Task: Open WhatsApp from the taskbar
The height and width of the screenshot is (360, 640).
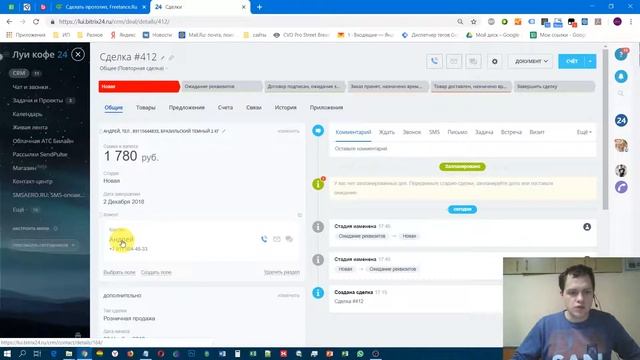Action: tap(360, 353)
